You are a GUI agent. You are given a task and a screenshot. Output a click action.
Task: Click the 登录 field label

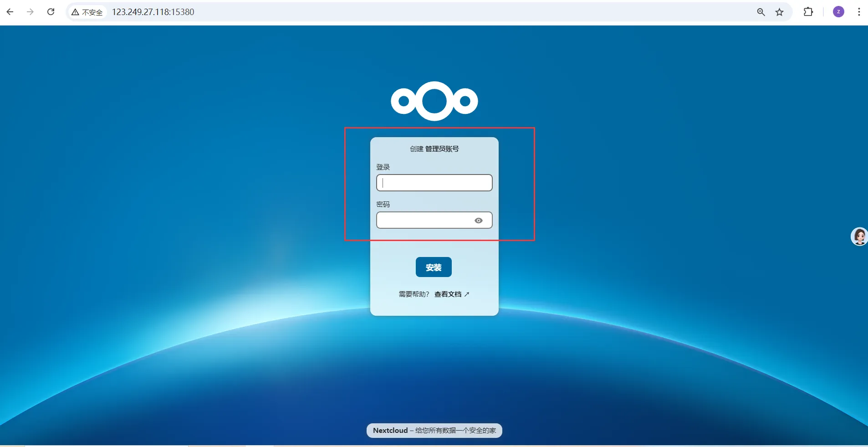[383, 167]
